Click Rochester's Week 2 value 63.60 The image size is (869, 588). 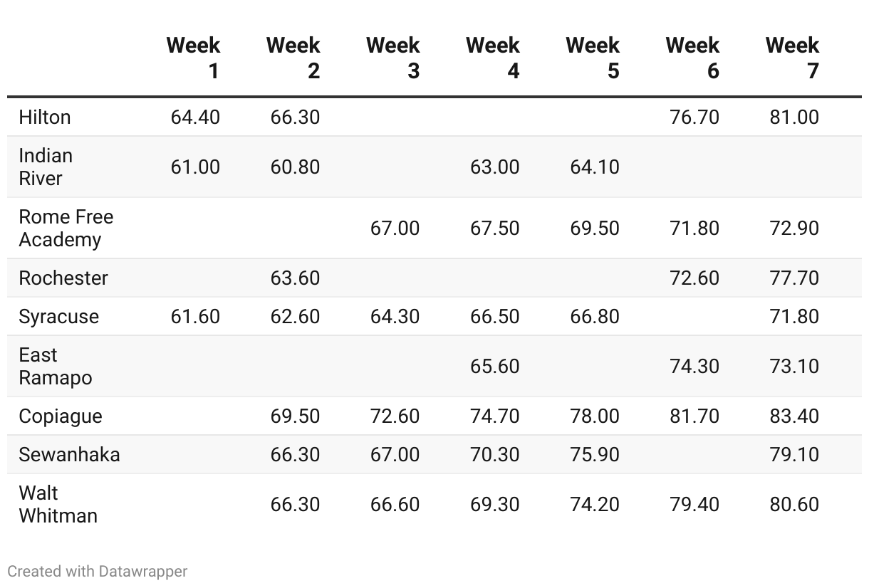(295, 278)
